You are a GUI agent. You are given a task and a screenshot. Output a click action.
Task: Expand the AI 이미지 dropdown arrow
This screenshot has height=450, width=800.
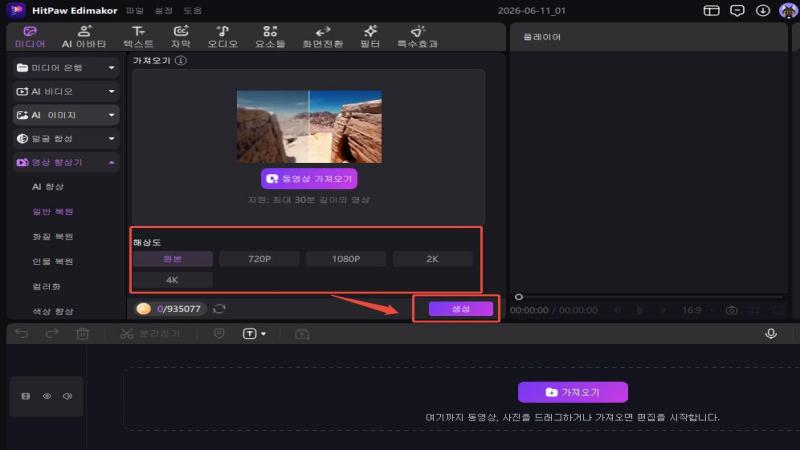coord(112,115)
